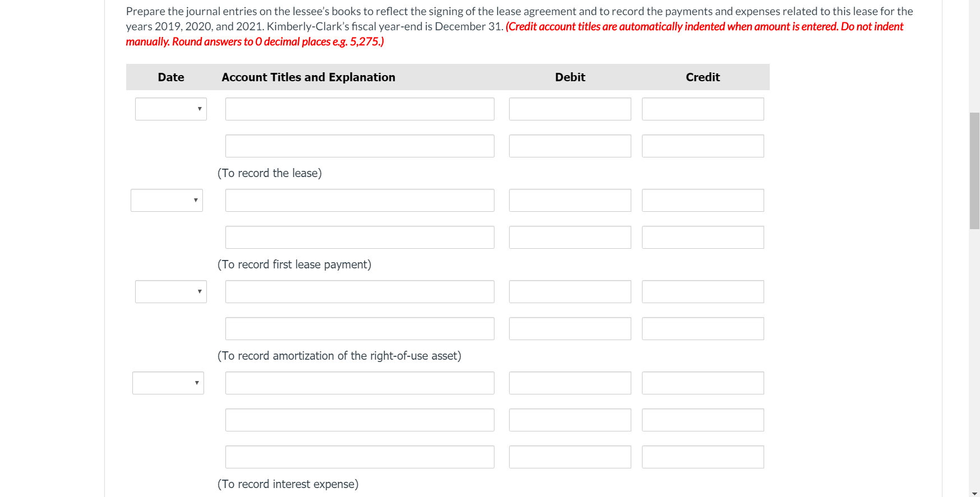Image resolution: width=980 pixels, height=497 pixels.
Task: Open date dropdown for lease recording entry
Action: (171, 109)
